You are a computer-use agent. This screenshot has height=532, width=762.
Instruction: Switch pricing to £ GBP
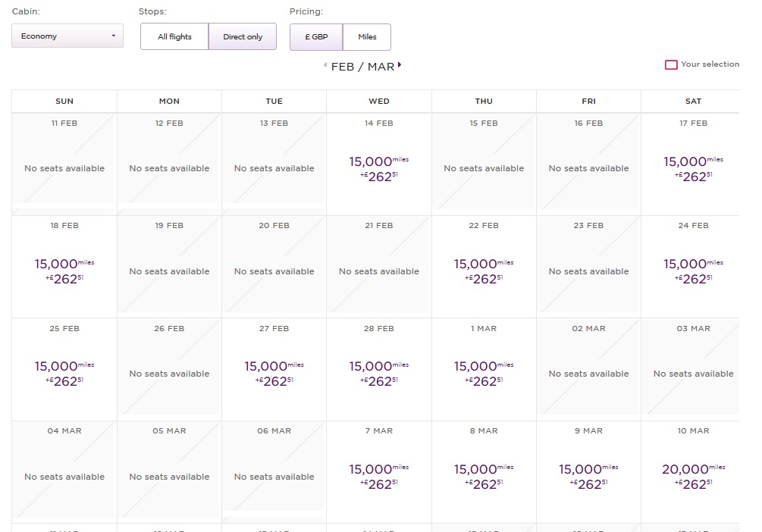(316, 36)
